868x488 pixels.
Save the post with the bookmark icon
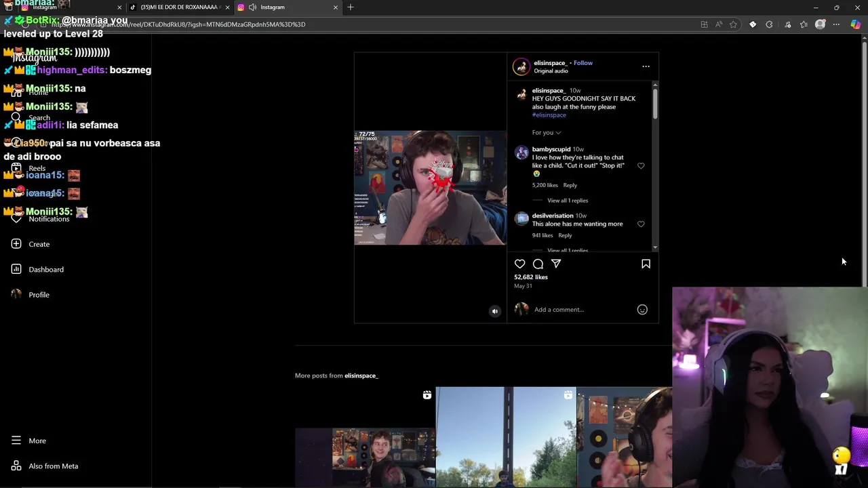tap(646, 264)
